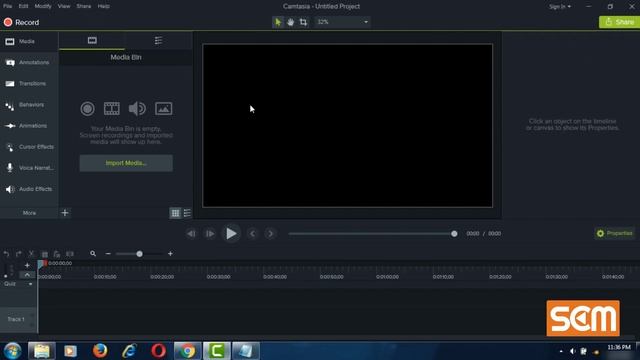Click the timeline Redo icon
The width and height of the screenshot is (640, 360).
coord(19,254)
